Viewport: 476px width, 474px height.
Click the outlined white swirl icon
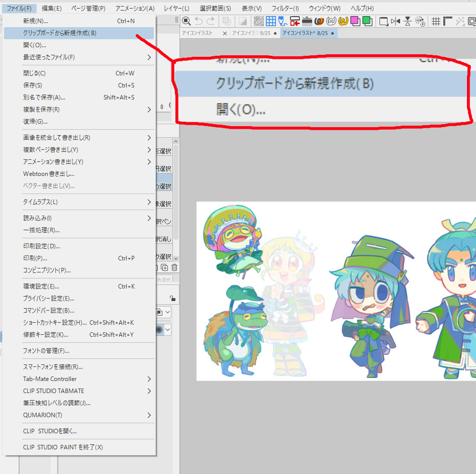click(x=331, y=21)
